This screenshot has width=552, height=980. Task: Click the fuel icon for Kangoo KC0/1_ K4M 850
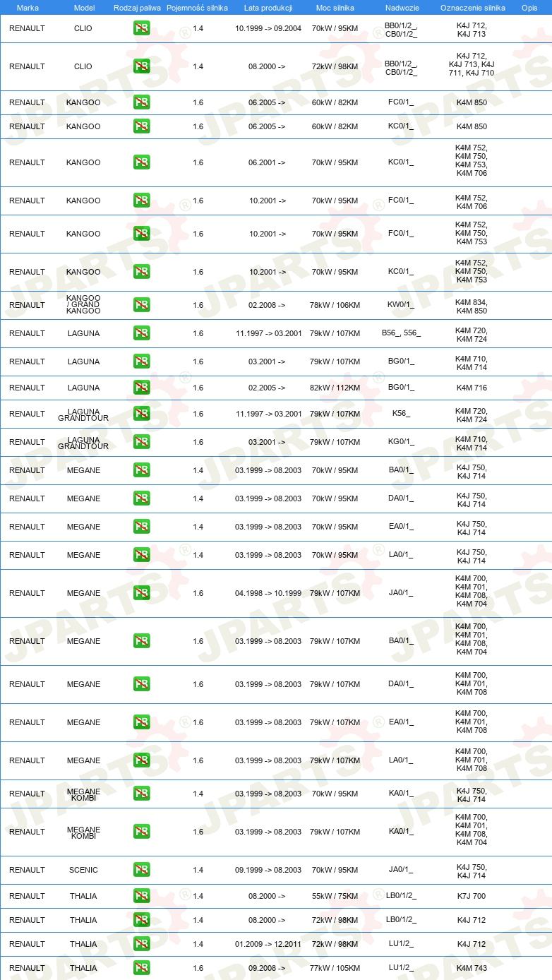coord(142,126)
